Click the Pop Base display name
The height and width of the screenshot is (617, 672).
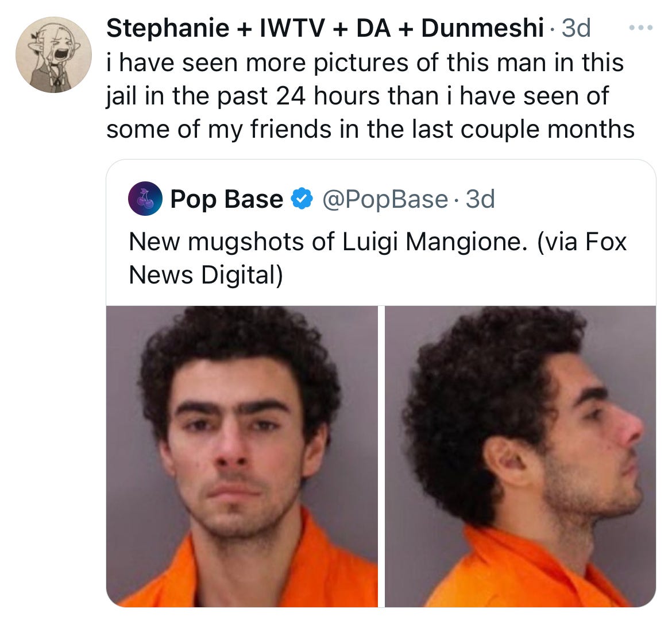click(227, 199)
